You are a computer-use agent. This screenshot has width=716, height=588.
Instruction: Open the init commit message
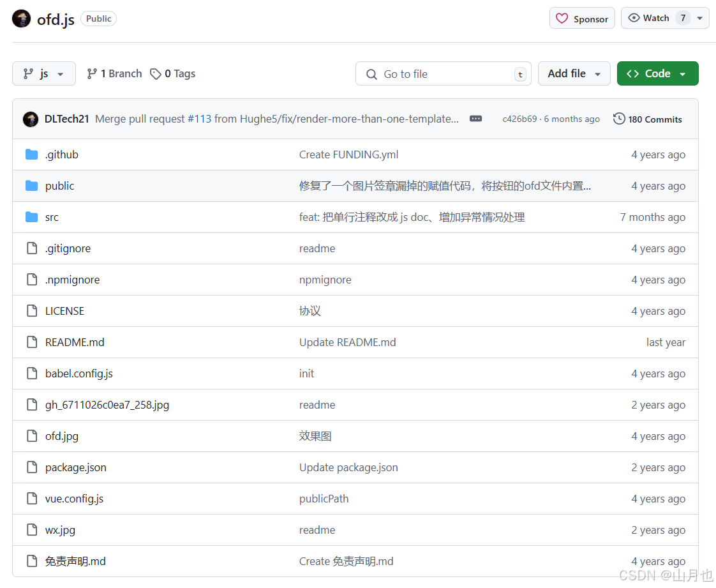coord(306,373)
